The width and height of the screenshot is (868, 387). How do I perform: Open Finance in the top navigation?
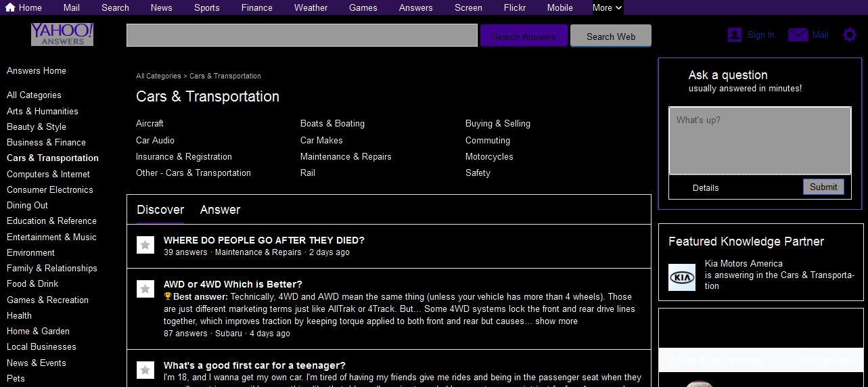point(257,7)
